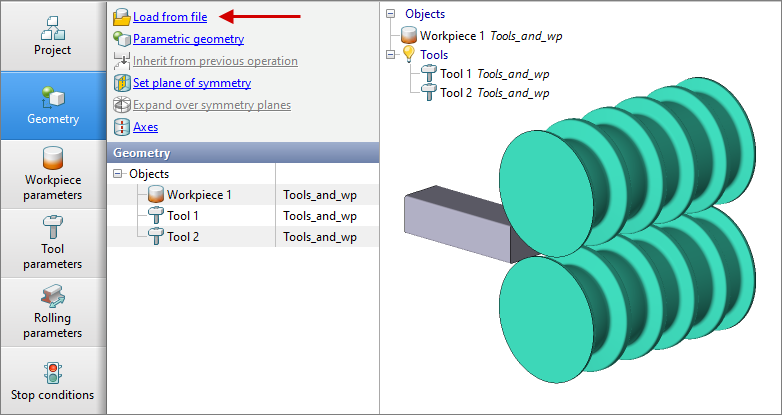Collapse the Tools node in viewport tree
The image size is (782, 415).
point(391,55)
